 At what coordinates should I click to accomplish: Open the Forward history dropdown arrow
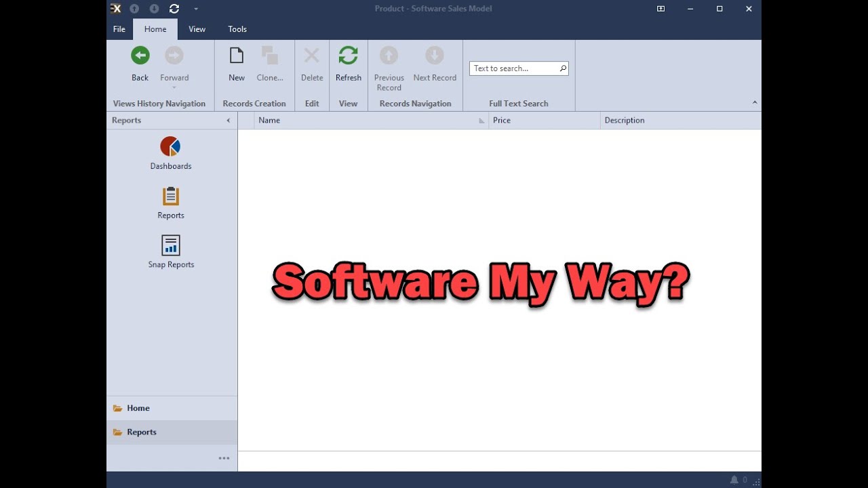pyautogui.click(x=174, y=87)
